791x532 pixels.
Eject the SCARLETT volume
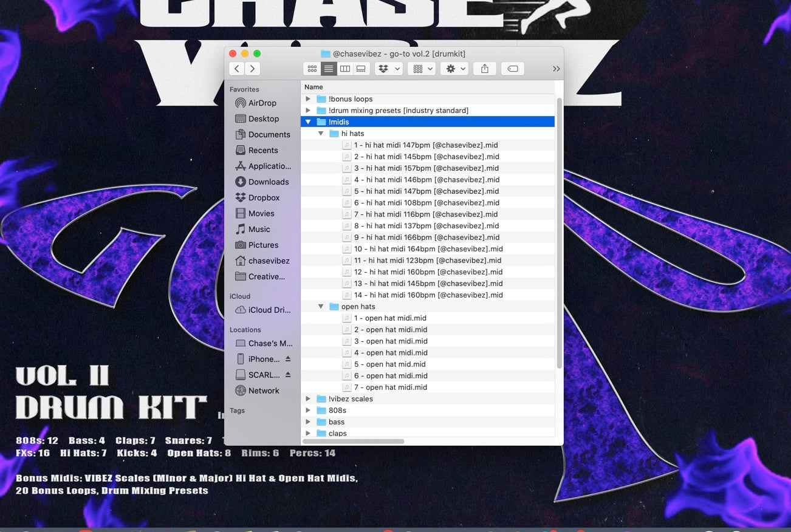288,375
